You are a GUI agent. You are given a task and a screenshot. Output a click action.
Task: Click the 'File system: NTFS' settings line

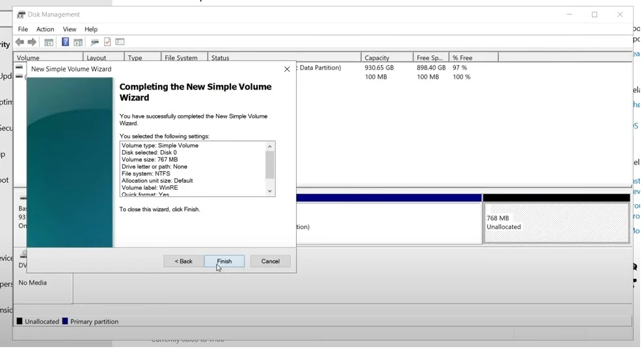[x=146, y=174]
